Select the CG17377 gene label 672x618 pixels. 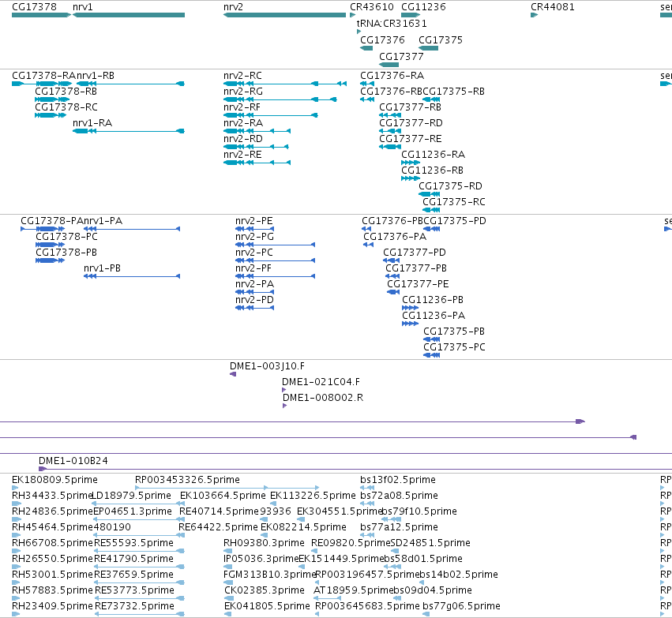pyautogui.click(x=401, y=57)
